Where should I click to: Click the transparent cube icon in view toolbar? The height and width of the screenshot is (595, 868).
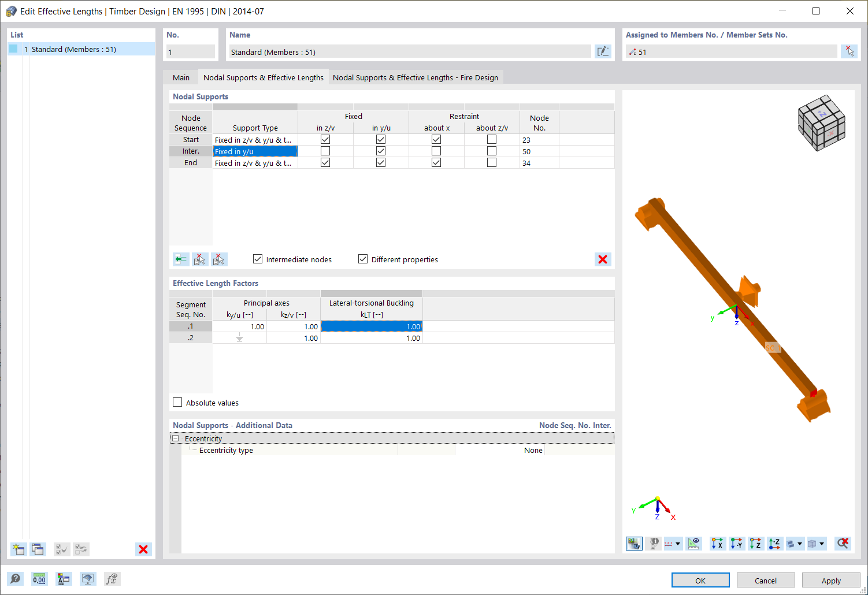[813, 544]
